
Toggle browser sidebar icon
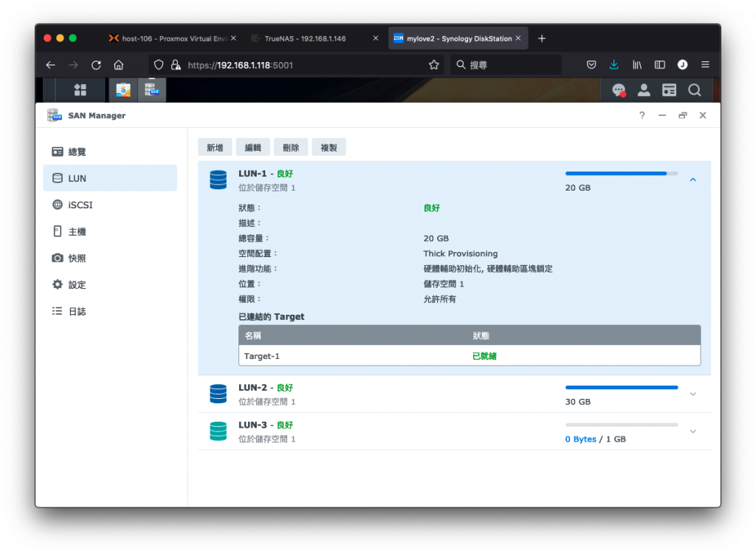point(659,65)
